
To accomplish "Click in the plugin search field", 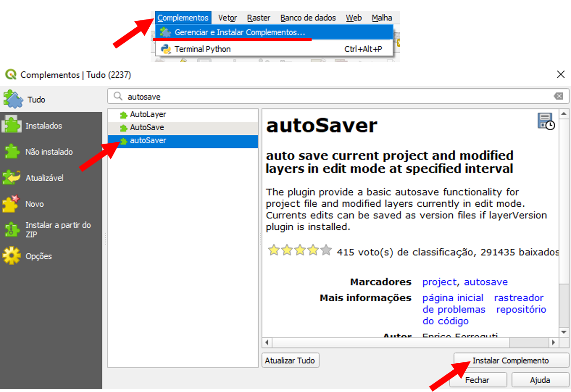I will coord(334,96).
